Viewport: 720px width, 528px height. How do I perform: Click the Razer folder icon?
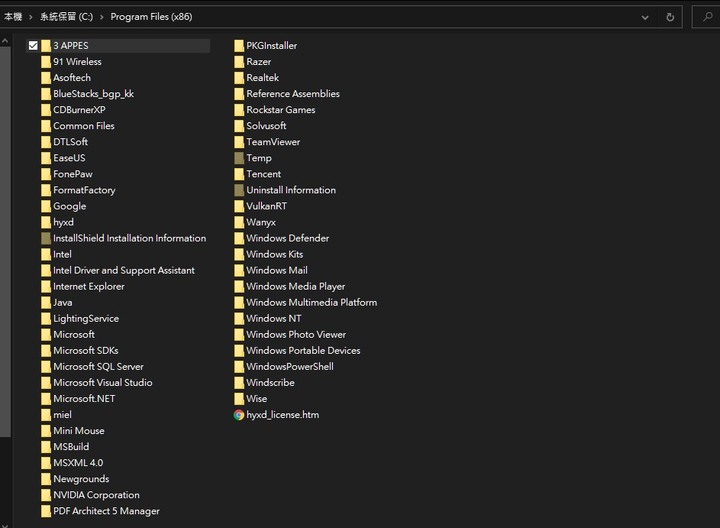coord(239,62)
